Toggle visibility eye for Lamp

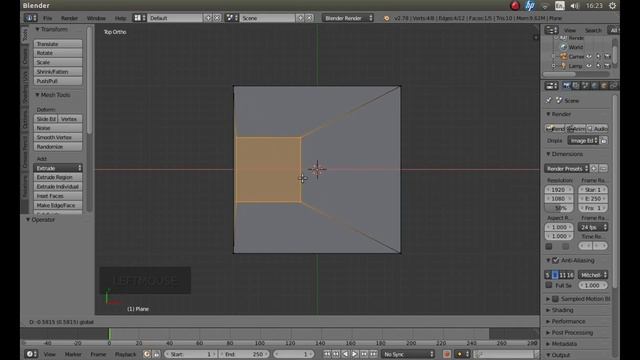click(589, 66)
